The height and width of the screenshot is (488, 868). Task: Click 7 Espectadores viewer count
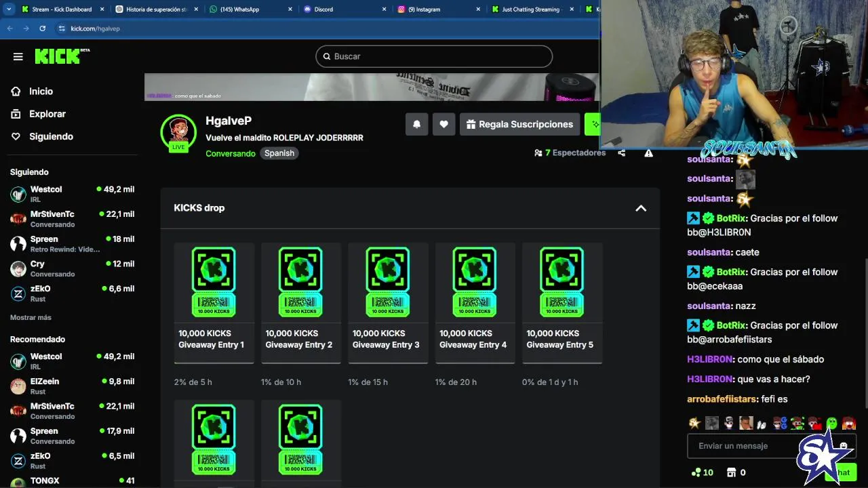tap(570, 153)
